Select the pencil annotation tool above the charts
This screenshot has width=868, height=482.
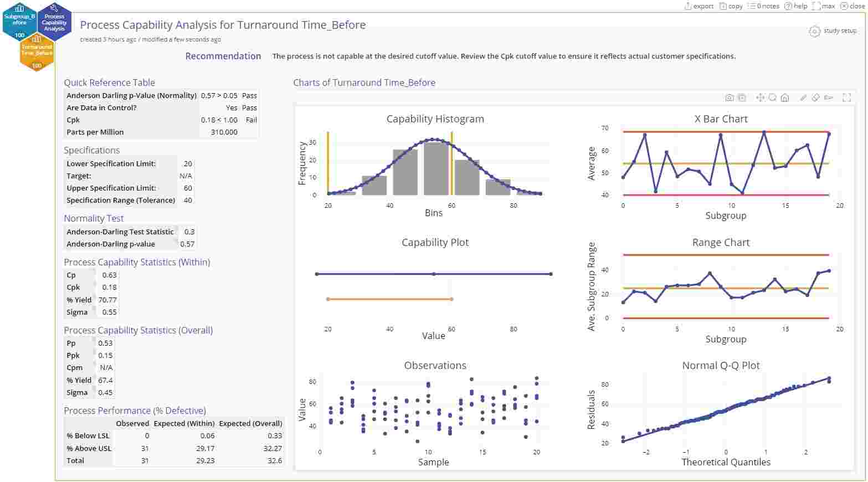click(803, 98)
